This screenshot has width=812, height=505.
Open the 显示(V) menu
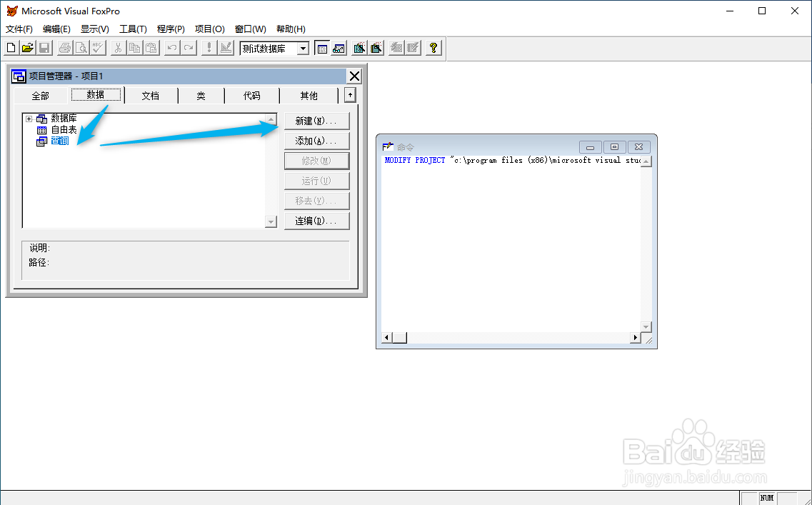[95, 29]
